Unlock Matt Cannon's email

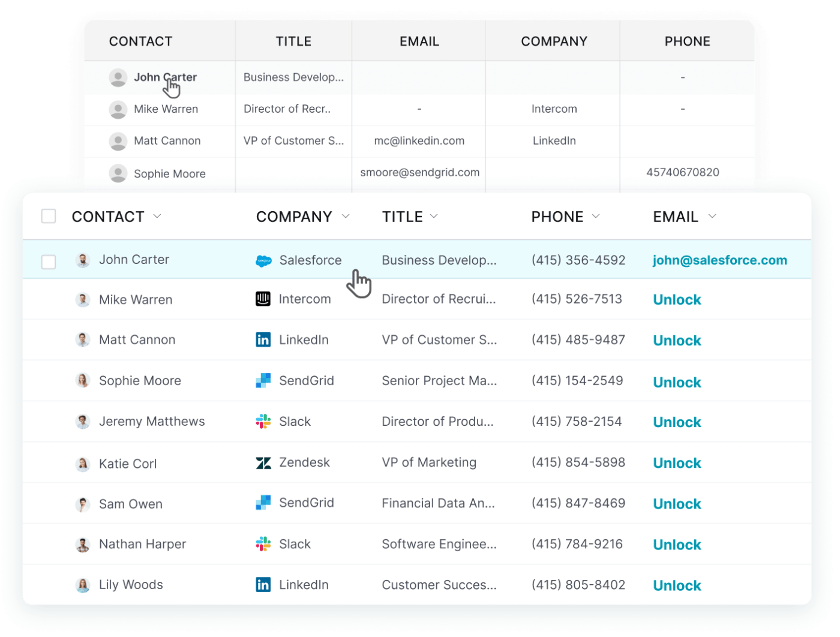677,341
